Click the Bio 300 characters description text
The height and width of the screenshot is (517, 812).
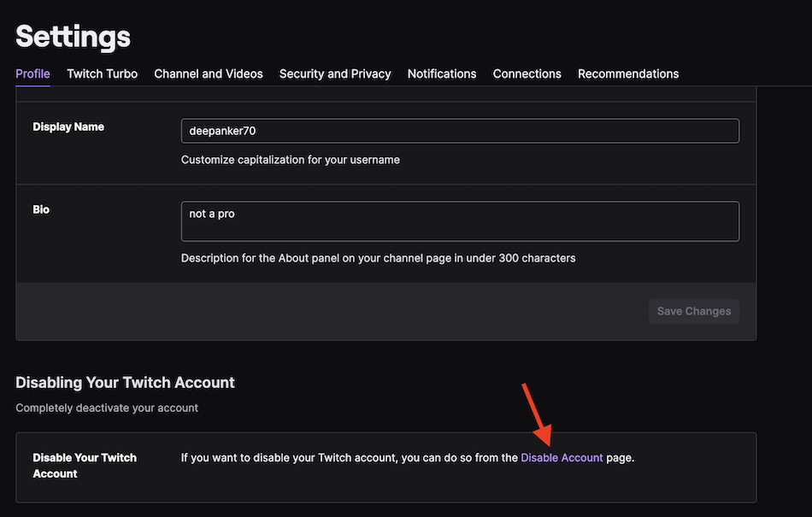click(x=378, y=258)
